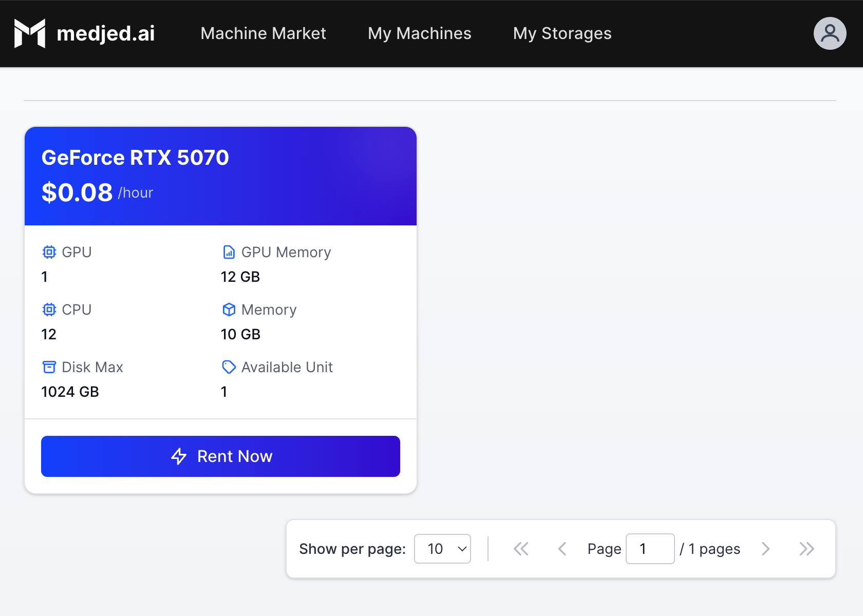Image resolution: width=863 pixels, height=616 pixels.
Task: Click the next page chevron arrow
Action: (765, 548)
